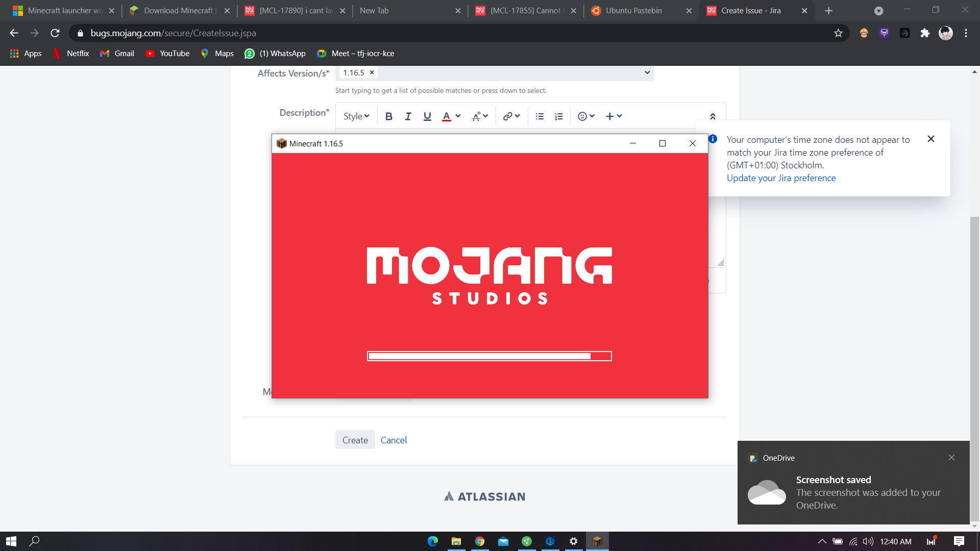Apply italic formatting in the description toolbar
Viewport: 980px width, 551px height.
pos(408,116)
